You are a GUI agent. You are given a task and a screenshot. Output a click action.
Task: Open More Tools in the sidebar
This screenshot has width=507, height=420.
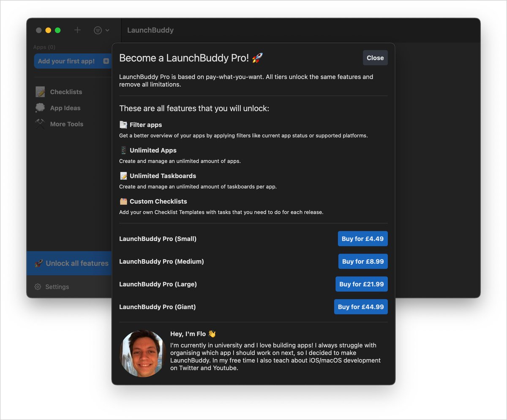(x=60, y=124)
